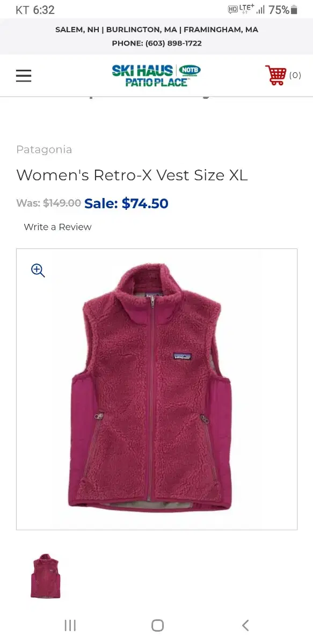
Task: Open the red shopping cart
Action: click(276, 75)
